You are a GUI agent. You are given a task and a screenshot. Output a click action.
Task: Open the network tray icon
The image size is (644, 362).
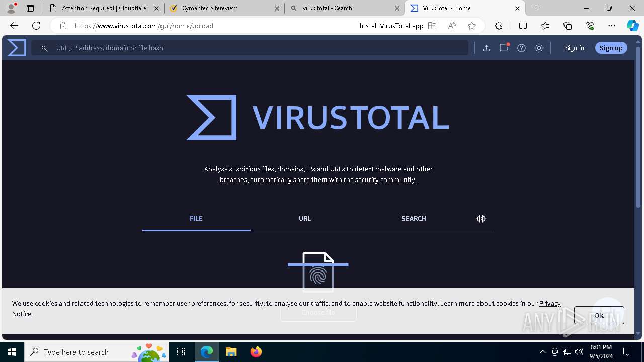click(x=567, y=352)
